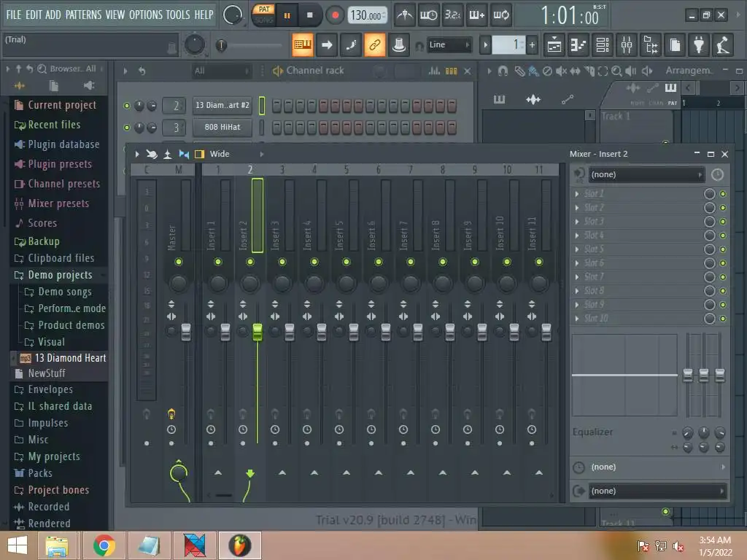Open the Slot 7 effect menu arrow
This screenshot has width=747, height=560.
577,276
